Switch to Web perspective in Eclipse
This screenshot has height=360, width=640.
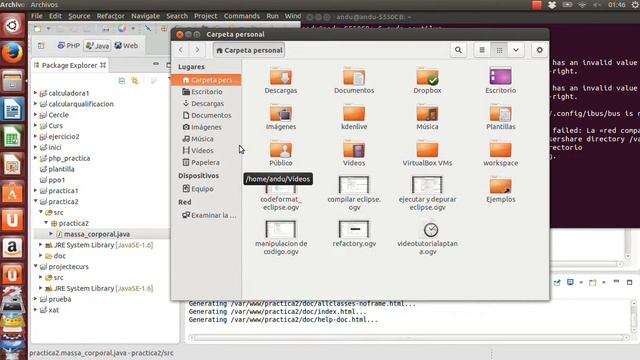(x=126, y=45)
